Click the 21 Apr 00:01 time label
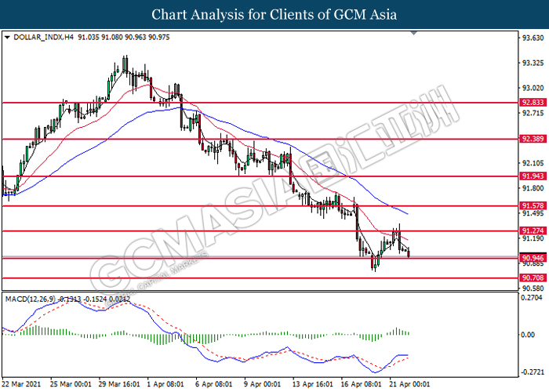The height and width of the screenshot is (392, 549). [x=409, y=384]
